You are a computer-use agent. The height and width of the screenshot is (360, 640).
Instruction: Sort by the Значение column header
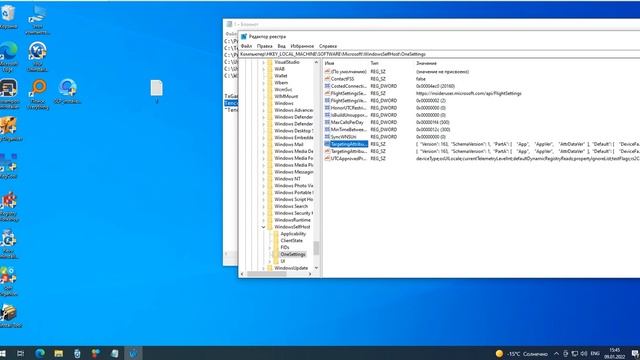426,63
